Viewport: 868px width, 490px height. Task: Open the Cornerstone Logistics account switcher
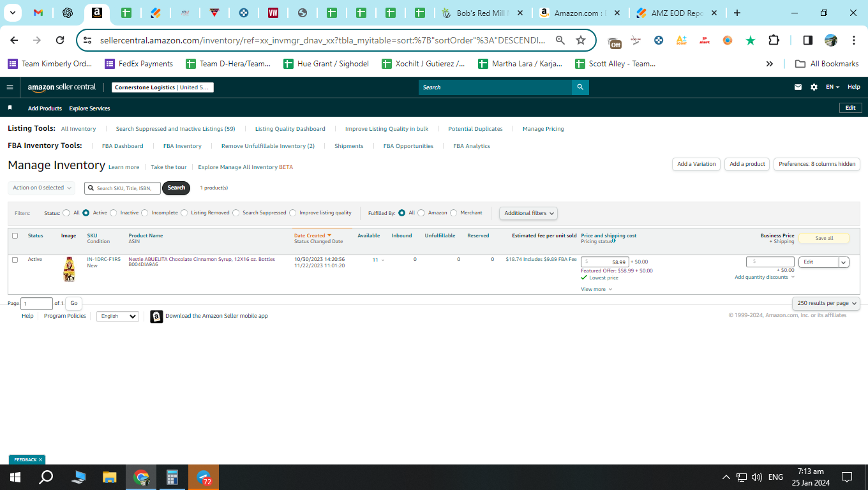click(163, 87)
